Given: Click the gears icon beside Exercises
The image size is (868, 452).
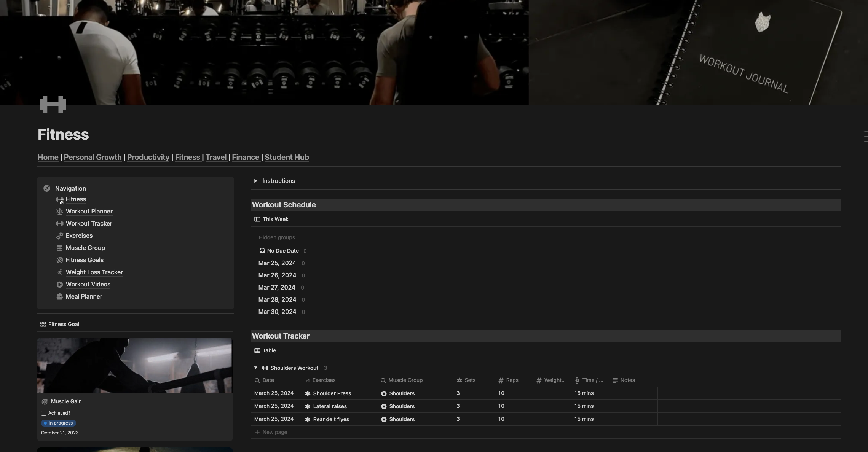Looking at the screenshot, I should 59,236.
